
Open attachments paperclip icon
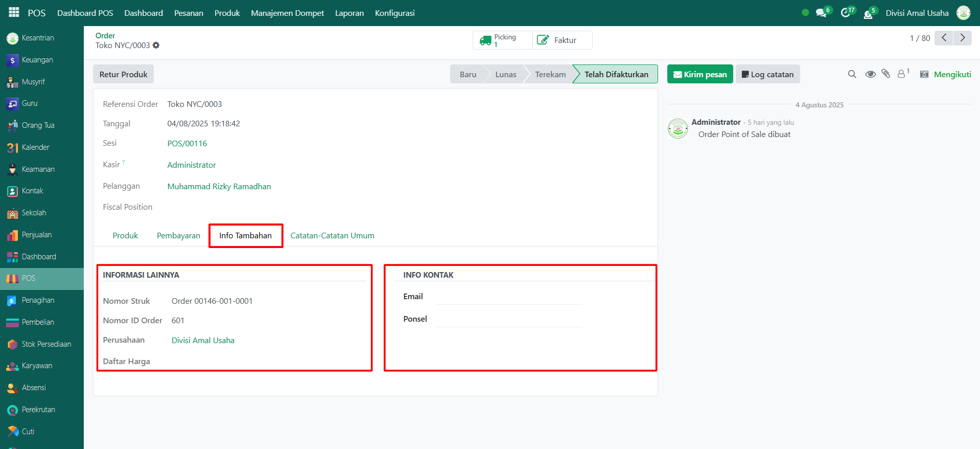[x=886, y=74]
